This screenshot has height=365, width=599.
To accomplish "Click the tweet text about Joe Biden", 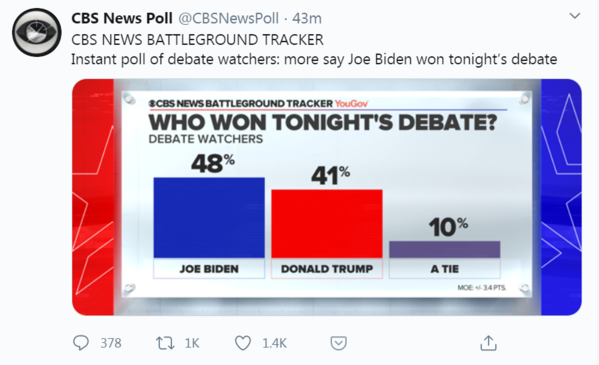I will point(314,59).
